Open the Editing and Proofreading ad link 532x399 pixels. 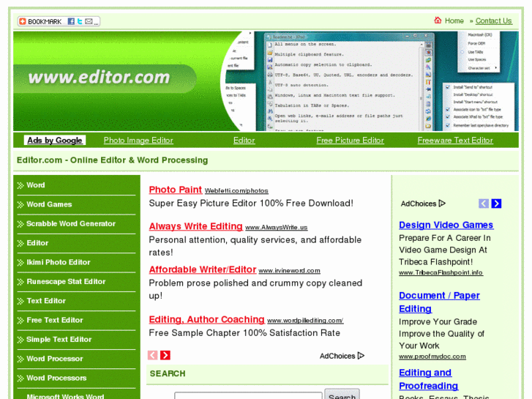[429, 379]
